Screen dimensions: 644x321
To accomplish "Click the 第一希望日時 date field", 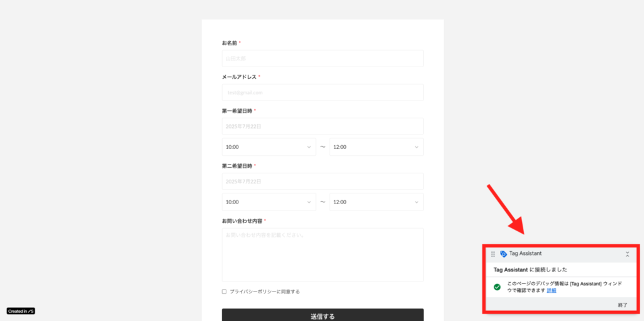I will click(x=323, y=126).
